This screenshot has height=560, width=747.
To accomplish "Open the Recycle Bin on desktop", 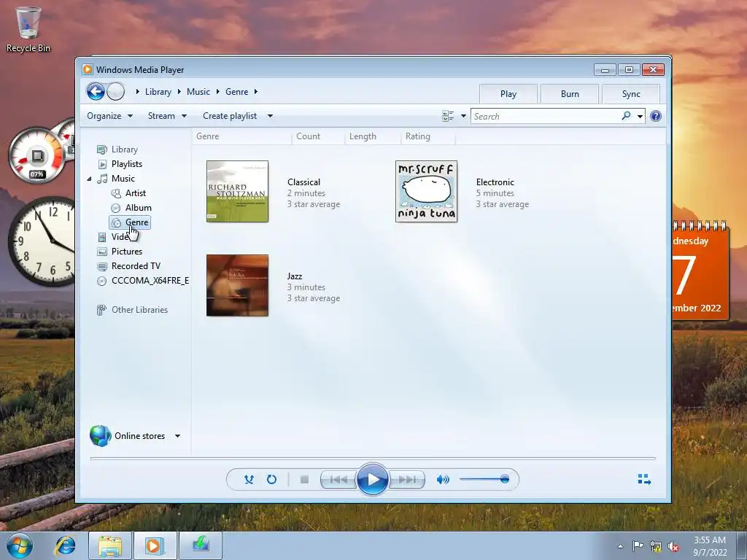I will click(28, 28).
